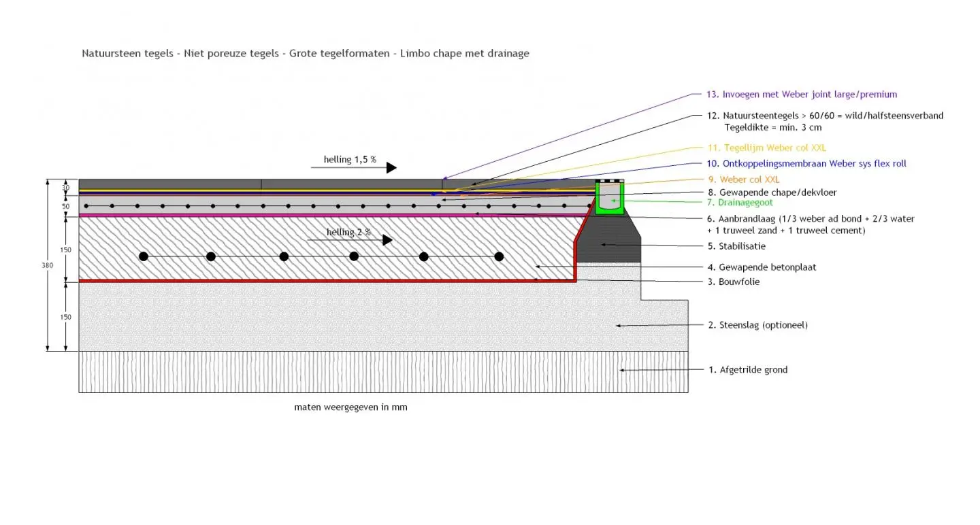Click the checkered grate atop the drainage gutter
This screenshot has width=980, height=525.
pyautogui.click(x=610, y=182)
